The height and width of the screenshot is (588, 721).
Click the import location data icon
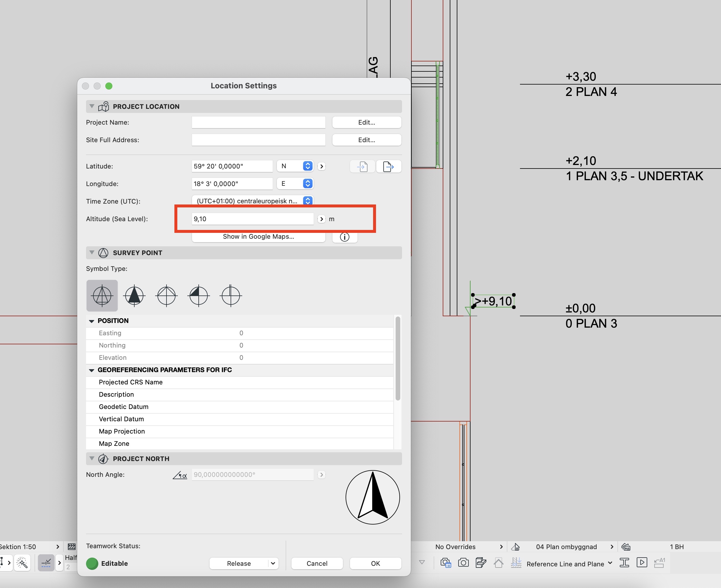pos(362,166)
